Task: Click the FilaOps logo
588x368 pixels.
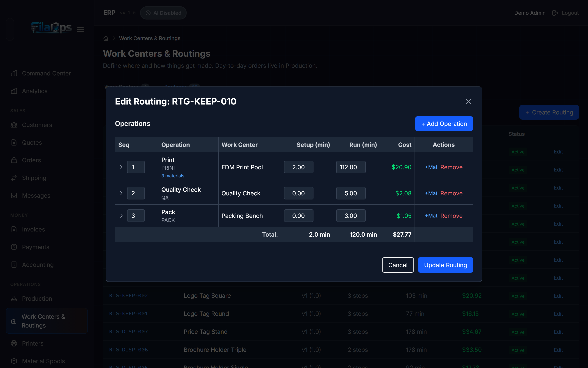Action: [51, 27]
